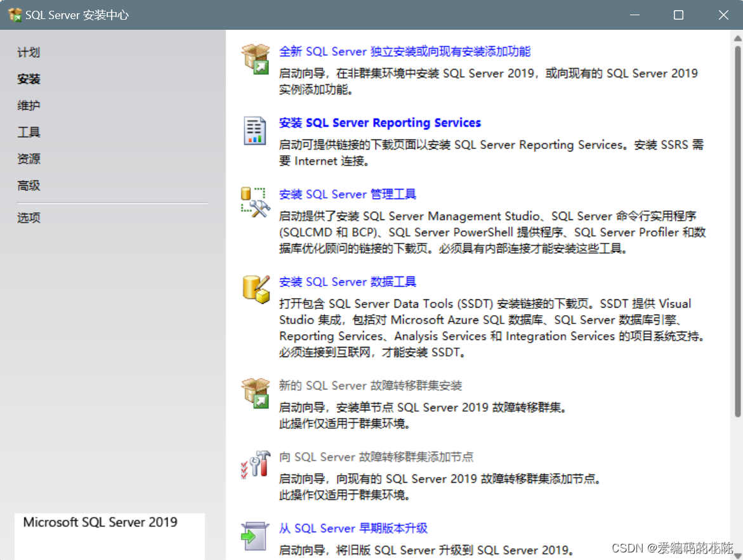Screen dimensions: 743x560
Task: Click the management tools hammer-and-wrench icon
Action: pyautogui.click(x=256, y=202)
